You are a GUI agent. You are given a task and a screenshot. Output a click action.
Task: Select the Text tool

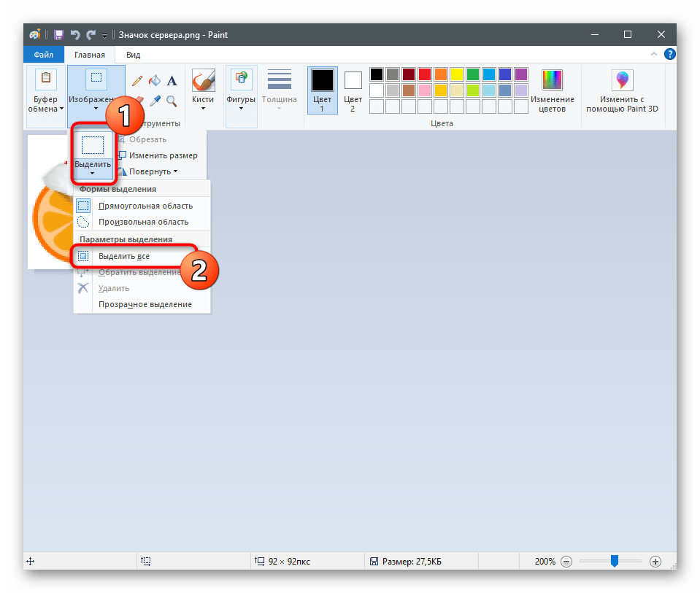tap(172, 81)
